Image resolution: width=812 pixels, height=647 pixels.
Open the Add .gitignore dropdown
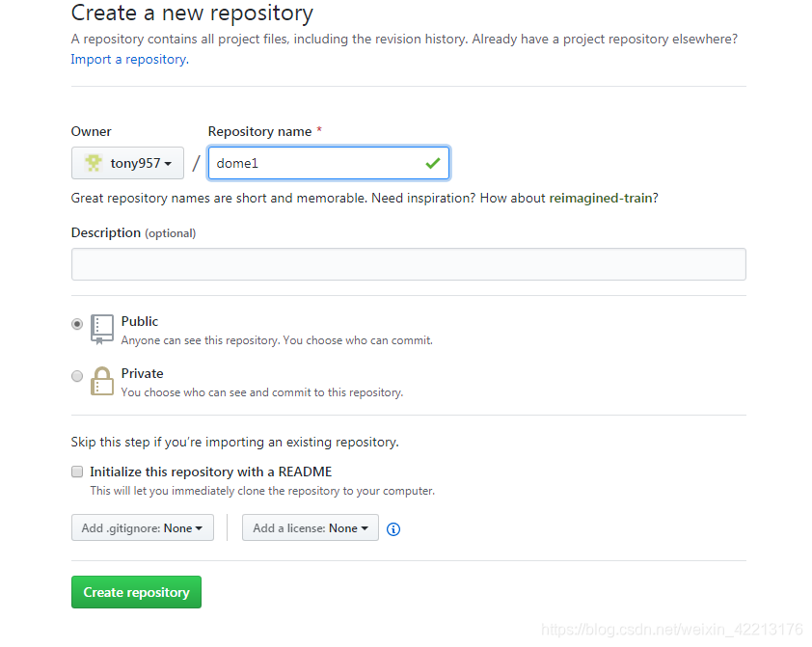[143, 527]
